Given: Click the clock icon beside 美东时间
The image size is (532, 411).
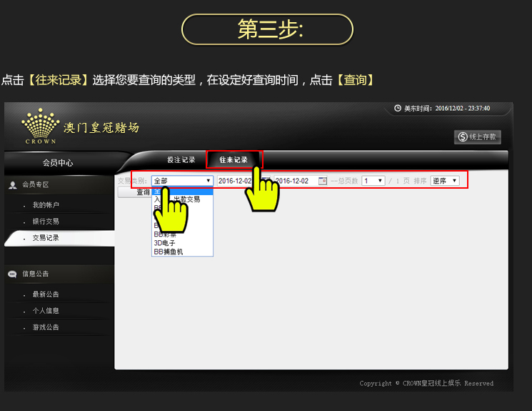Looking at the screenshot, I should 398,109.
